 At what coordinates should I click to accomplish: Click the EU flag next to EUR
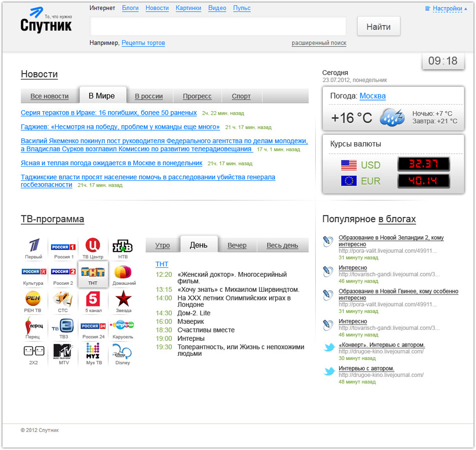click(349, 181)
